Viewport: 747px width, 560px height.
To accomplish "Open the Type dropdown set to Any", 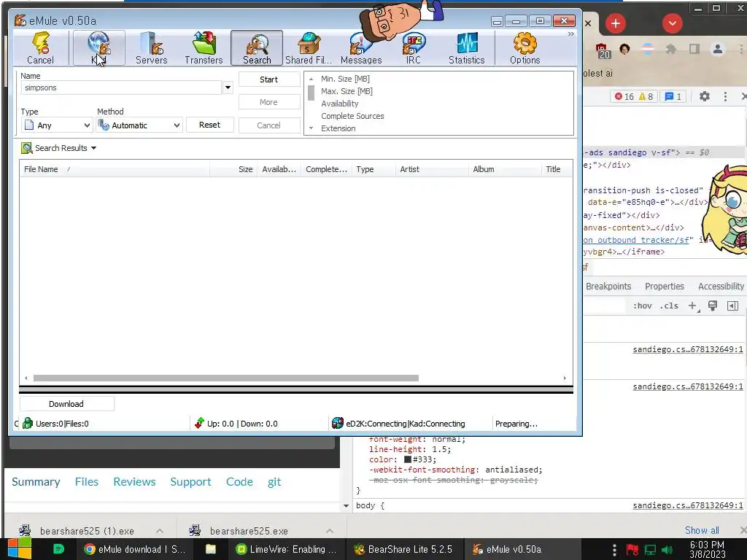I will [x=57, y=125].
